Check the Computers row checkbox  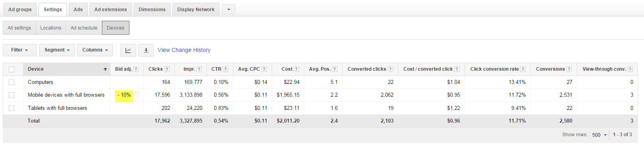click(12, 82)
